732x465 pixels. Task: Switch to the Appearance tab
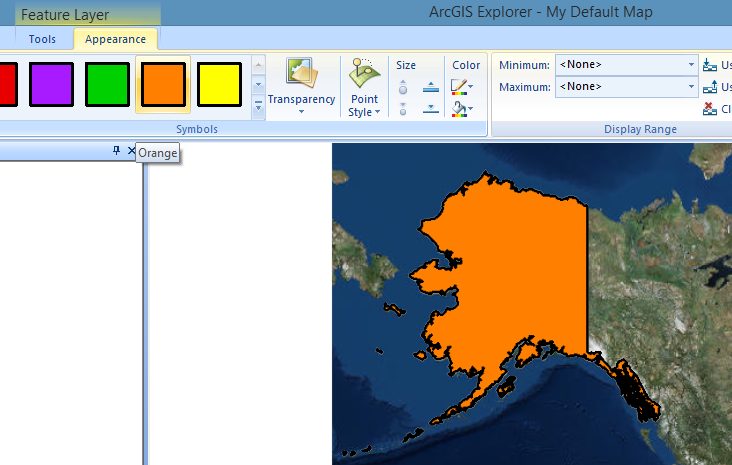(115, 39)
